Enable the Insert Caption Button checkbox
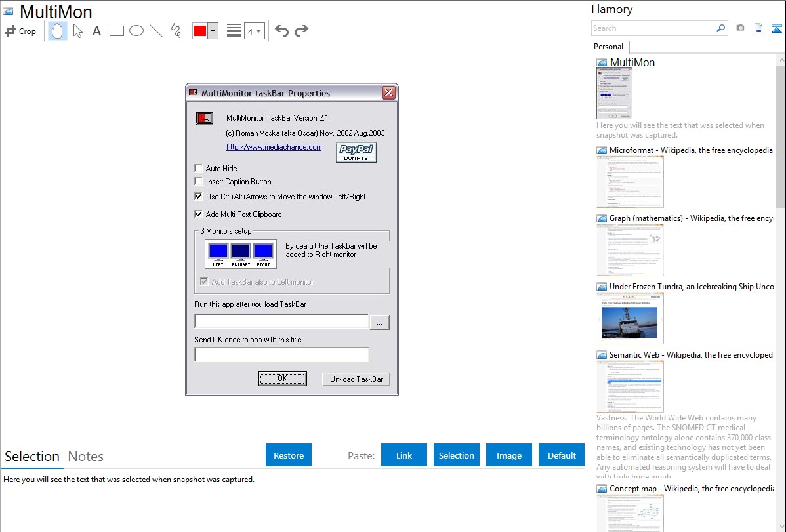786x532 pixels. click(199, 182)
